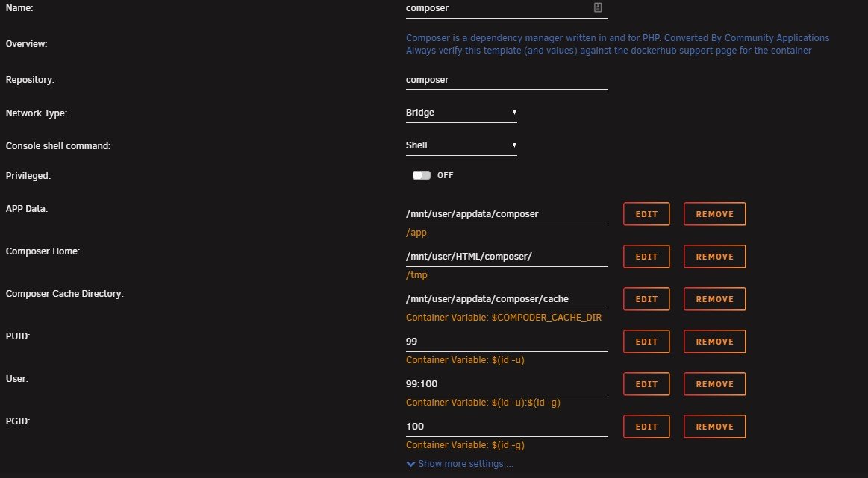Image resolution: width=868 pixels, height=478 pixels.
Task: Remove the APP Data mapping
Action: point(715,214)
